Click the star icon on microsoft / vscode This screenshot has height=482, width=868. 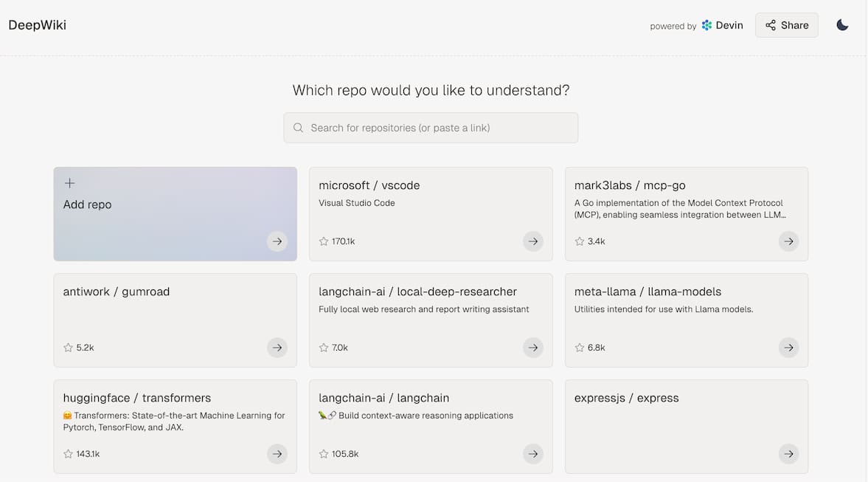pyautogui.click(x=324, y=241)
